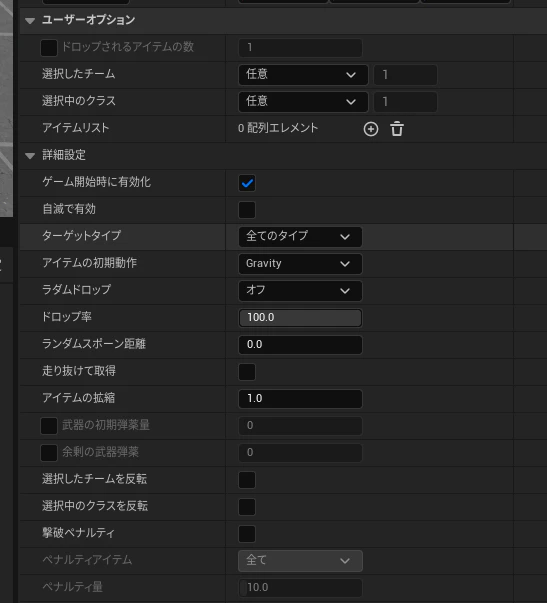
Task: Click the ドロップ率 100.0 field
Action: point(300,318)
